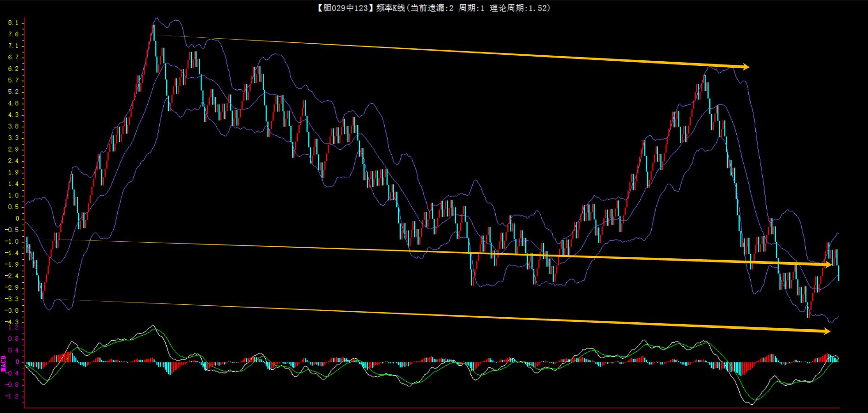
Task: Click the magenta 1.2 label on MACD axis
Action: (x=13, y=327)
